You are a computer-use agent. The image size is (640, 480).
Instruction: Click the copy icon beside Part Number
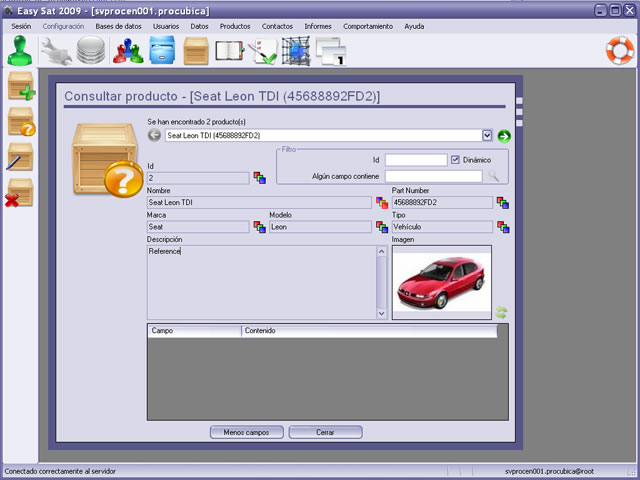coord(503,202)
